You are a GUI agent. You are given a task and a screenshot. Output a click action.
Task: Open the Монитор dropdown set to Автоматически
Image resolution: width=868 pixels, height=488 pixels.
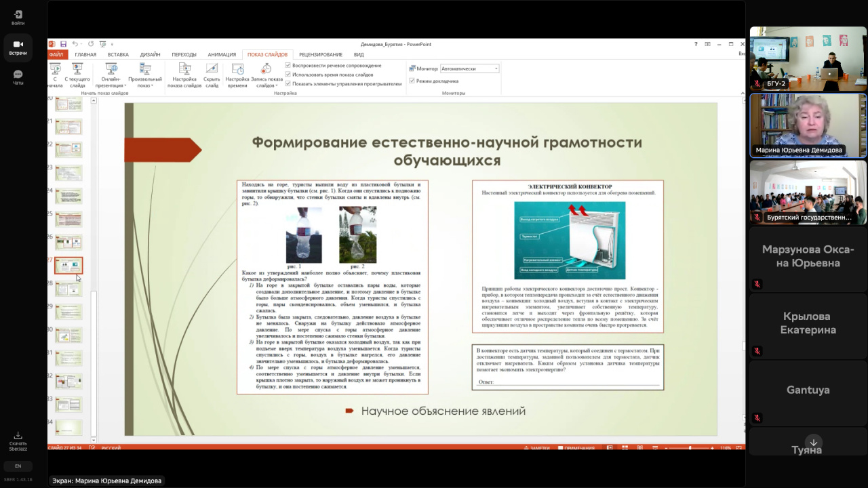[469, 68]
